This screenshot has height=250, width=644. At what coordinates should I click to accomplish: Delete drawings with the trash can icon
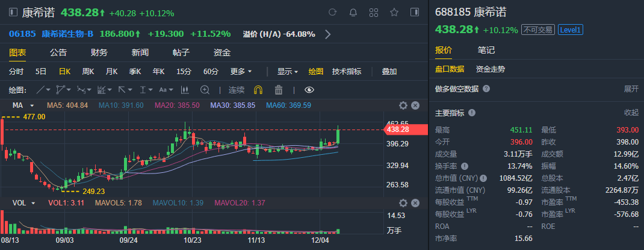279,90
